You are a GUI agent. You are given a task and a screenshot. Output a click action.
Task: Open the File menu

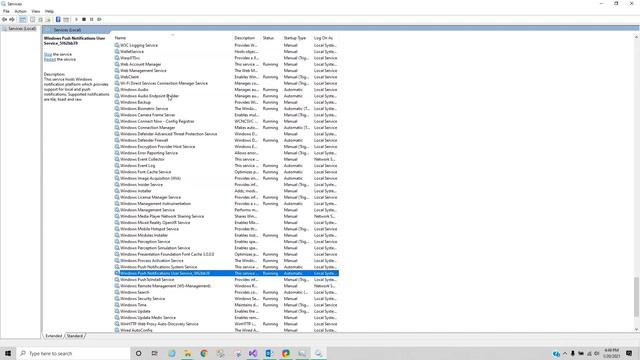point(6,11)
